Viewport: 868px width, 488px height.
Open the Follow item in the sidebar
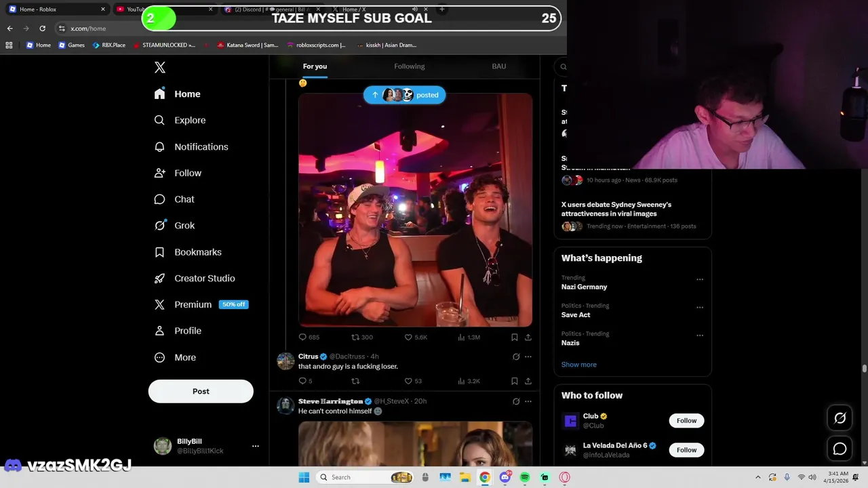tap(177, 173)
